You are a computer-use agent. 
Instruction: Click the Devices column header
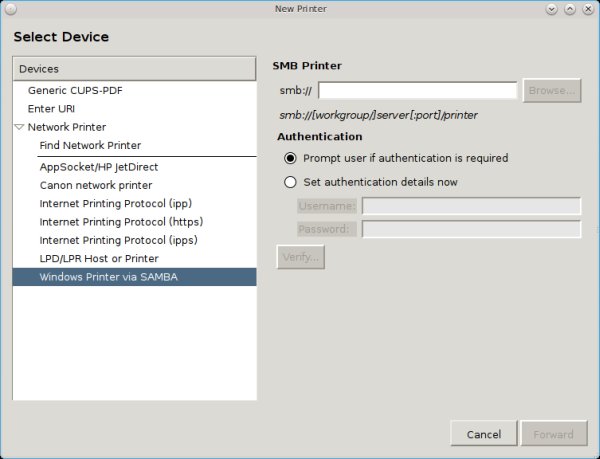pos(134,69)
